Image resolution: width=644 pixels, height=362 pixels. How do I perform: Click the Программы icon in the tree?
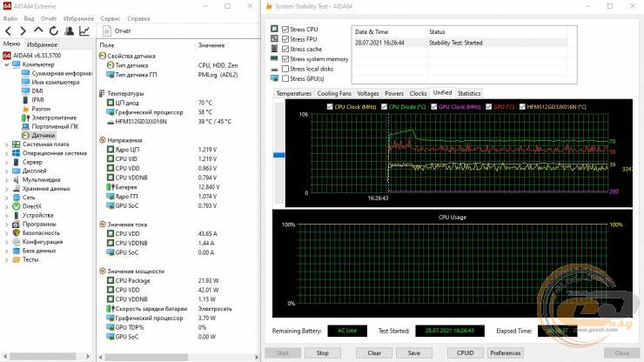pos(16,225)
